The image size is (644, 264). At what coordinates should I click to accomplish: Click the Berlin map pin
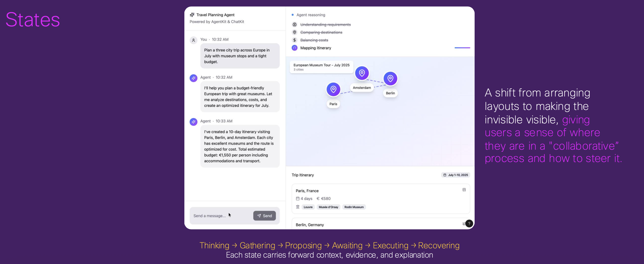[x=390, y=79]
